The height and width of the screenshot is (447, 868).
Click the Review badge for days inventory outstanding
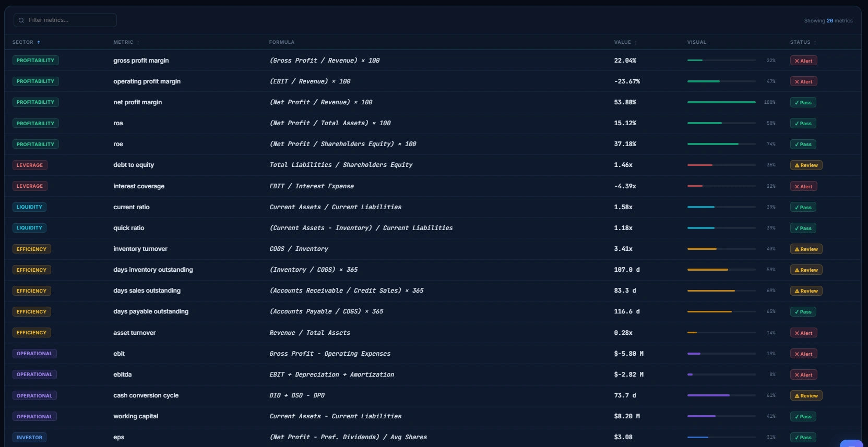[806, 270]
